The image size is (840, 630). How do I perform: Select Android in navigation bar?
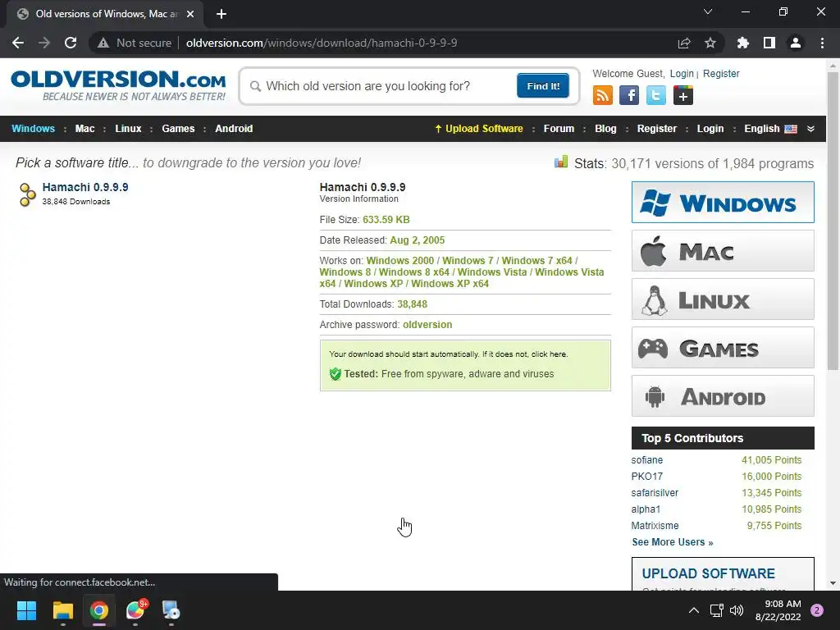click(234, 129)
